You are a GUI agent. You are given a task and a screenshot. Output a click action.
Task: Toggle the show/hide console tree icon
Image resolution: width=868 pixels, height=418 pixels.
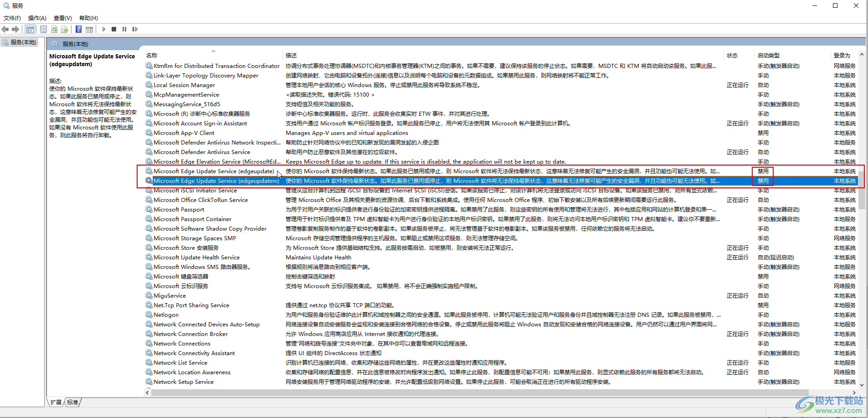point(30,29)
